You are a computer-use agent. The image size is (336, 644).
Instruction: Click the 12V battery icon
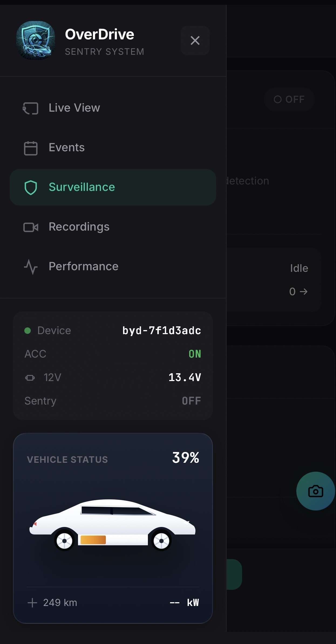[30, 378]
